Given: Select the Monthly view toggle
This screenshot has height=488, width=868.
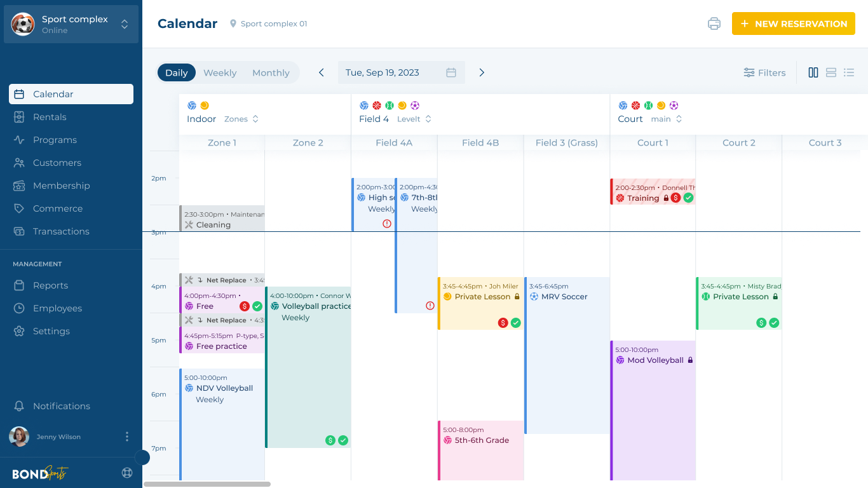Looking at the screenshot, I should pyautogui.click(x=271, y=72).
